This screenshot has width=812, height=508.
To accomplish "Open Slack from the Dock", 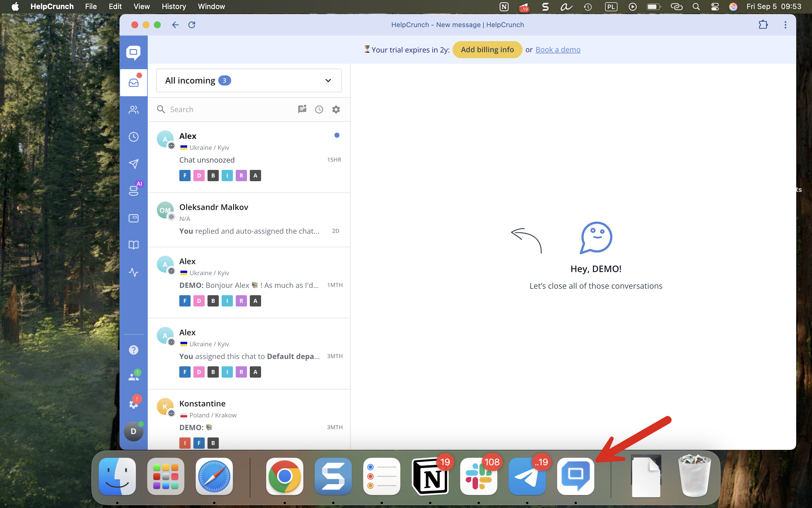I will point(478,476).
